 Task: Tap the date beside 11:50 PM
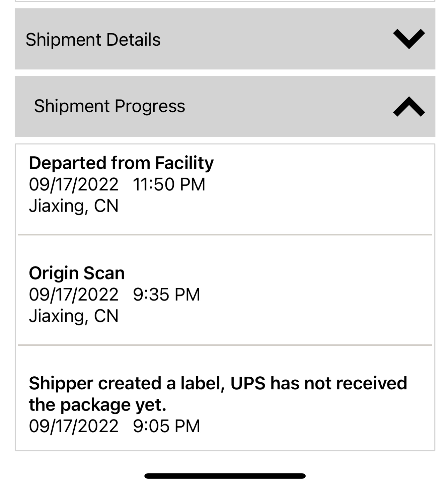[74, 184]
